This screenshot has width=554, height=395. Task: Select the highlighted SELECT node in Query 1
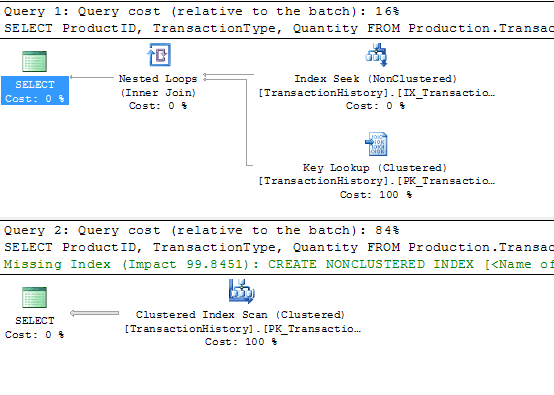tap(35, 90)
